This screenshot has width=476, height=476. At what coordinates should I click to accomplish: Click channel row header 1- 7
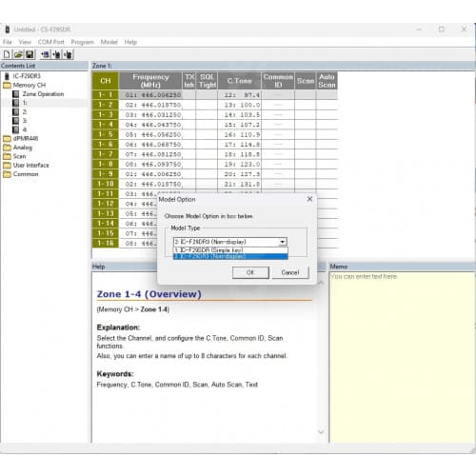[106, 154]
